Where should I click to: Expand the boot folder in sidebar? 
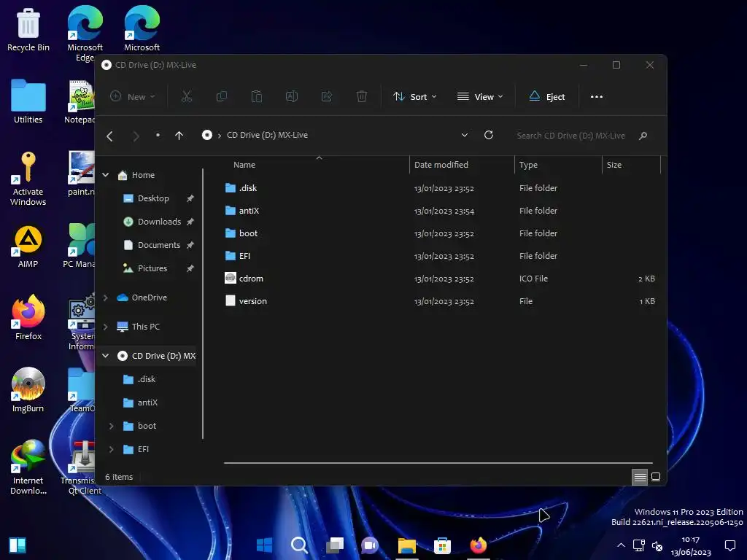112,426
